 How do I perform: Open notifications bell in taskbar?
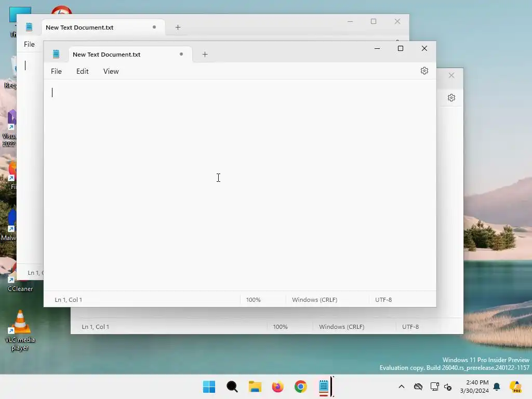click(497, 387)
